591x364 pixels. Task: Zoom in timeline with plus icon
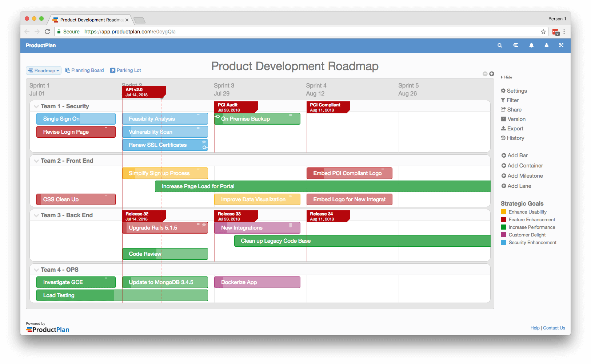click(492, 74)
